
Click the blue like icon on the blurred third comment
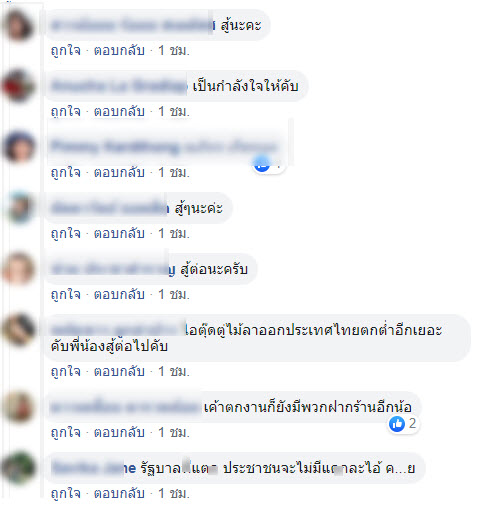click(x=262, y=164)
